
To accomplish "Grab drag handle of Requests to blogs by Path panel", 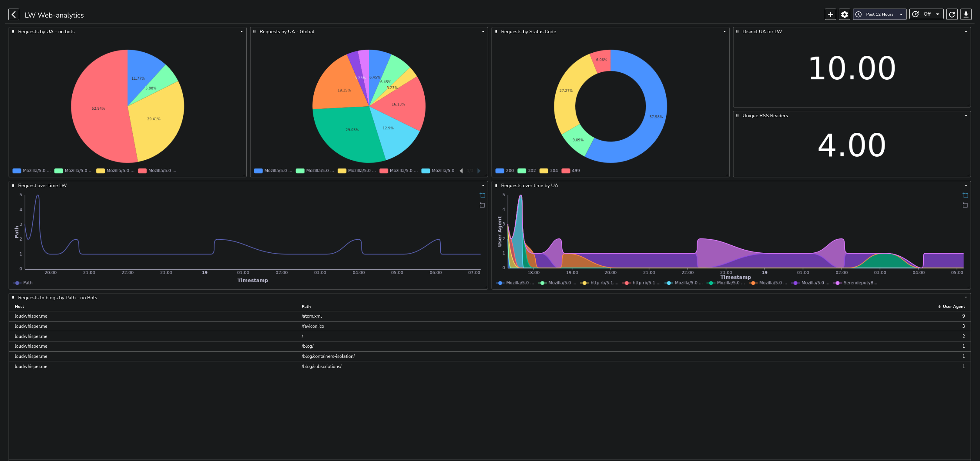I will (13, 298).
